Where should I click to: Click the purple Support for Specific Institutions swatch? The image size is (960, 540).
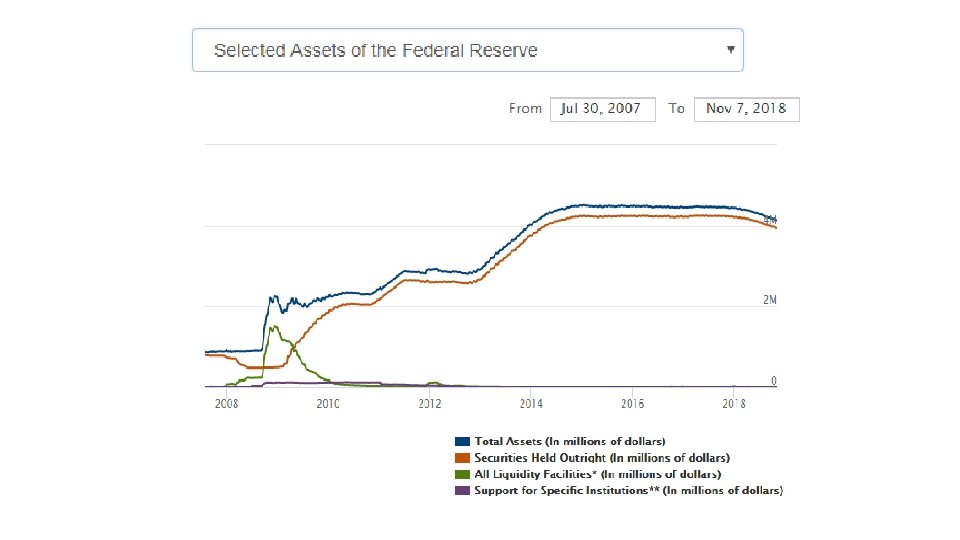462,491
